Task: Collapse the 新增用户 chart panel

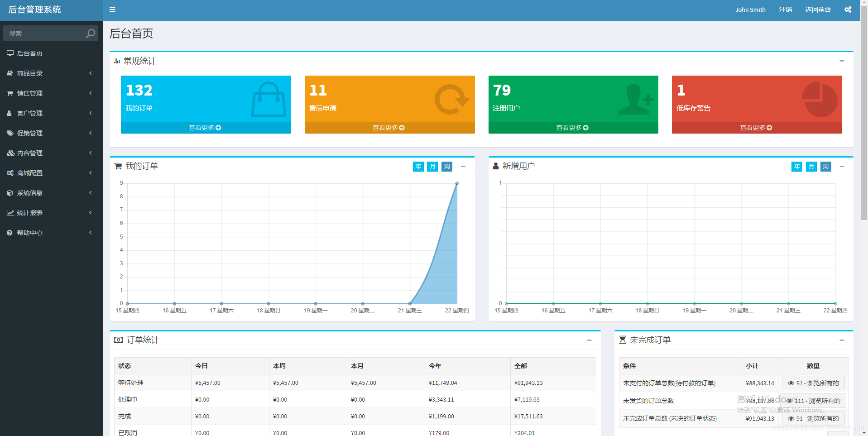Action: (x=842, y=166)
